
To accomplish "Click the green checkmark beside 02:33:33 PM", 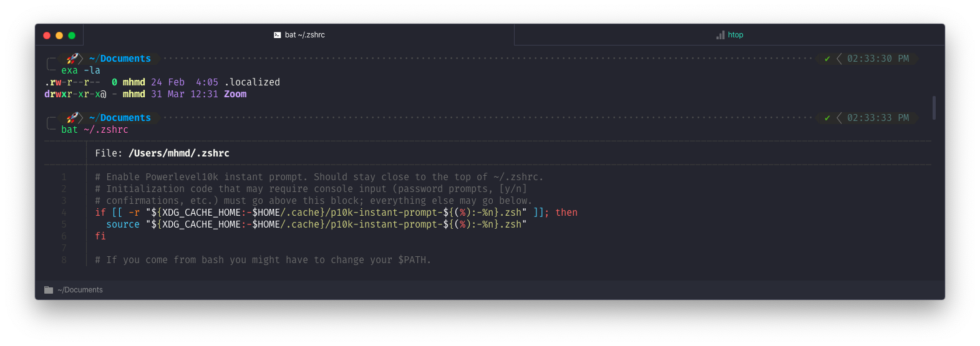I will click(x=827, y=118).
